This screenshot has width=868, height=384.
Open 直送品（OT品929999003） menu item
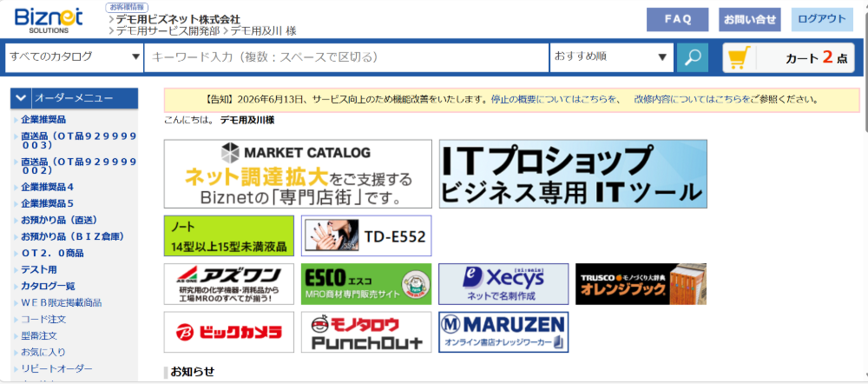click(79, 141)
